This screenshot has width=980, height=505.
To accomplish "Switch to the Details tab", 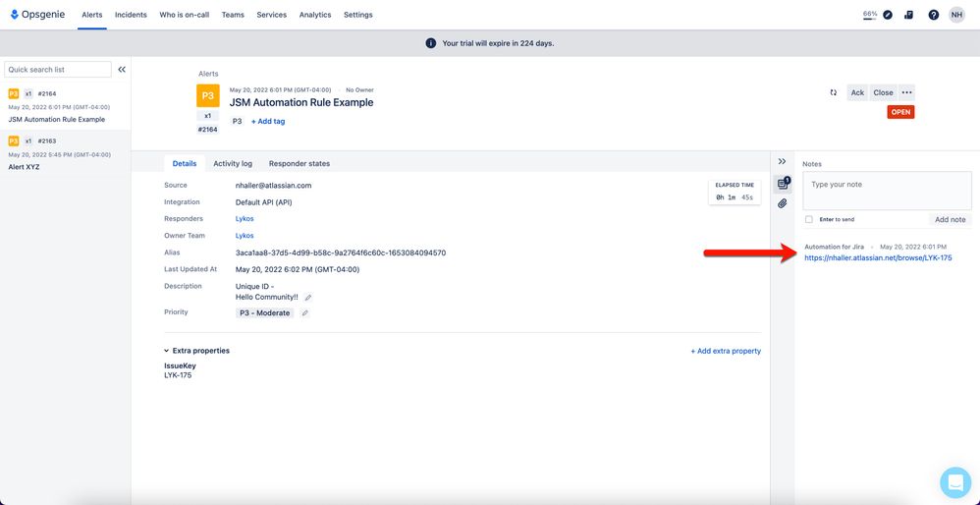I will (185, 164).
